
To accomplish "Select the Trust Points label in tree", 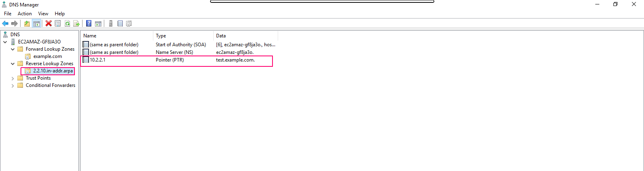I will coord(38,78).
